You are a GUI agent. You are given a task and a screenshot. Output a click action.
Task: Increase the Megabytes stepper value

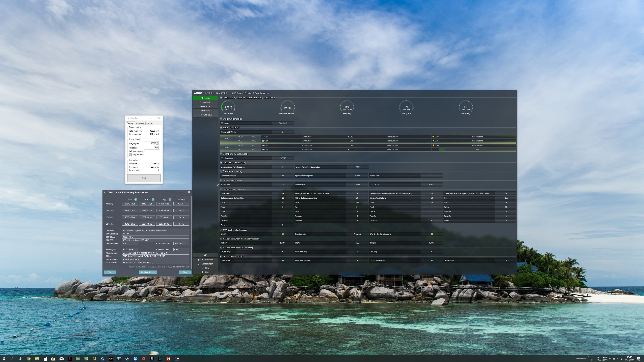(157, 142)
